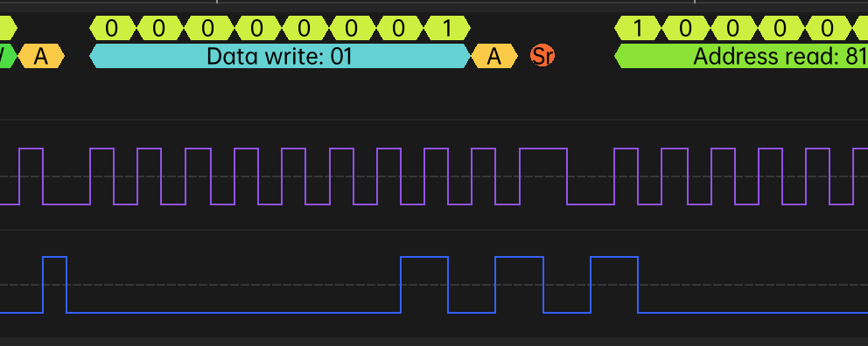Click the first 0 bit of the data write byte
The width and height of the screenshot is (868, 346).
coord(112,28)
